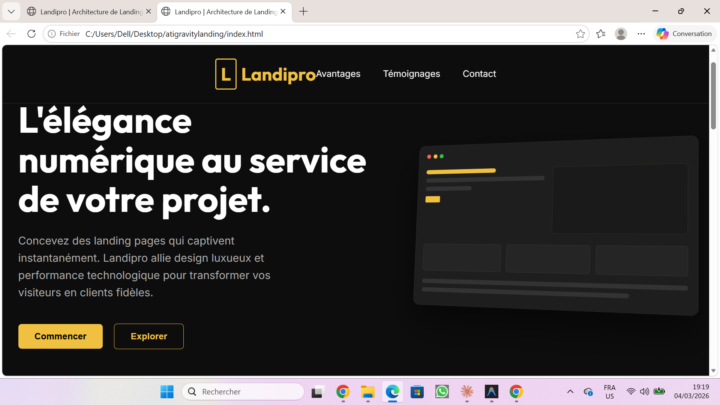Reload the current page
Screen dimensions: 720x405
[31, 34]
